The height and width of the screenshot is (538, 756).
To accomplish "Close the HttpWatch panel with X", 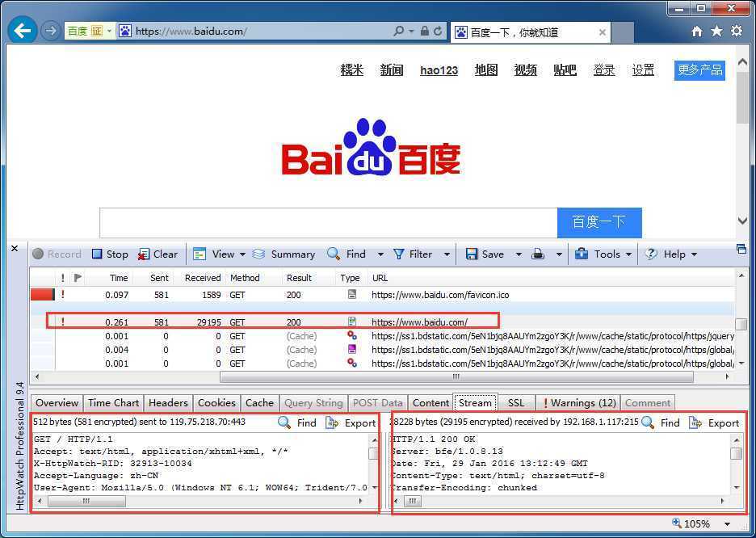I will click(15, 248).
